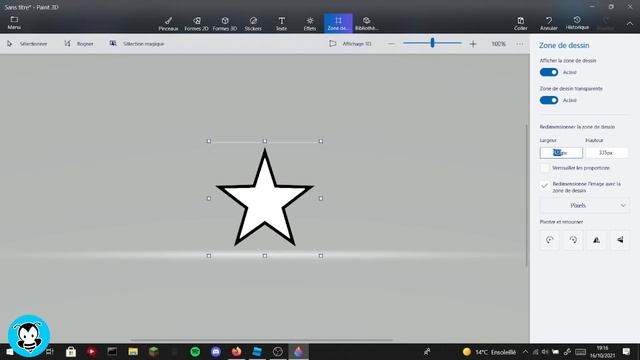
Task: Open Microsoft Store from taskbar
Action: coord(71,351)
